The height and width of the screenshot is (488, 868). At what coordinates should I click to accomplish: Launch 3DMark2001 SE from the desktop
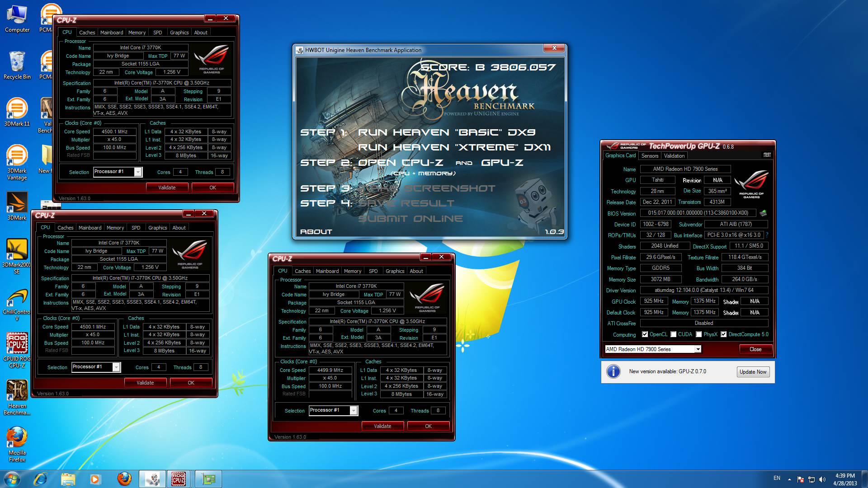point(17,256)
